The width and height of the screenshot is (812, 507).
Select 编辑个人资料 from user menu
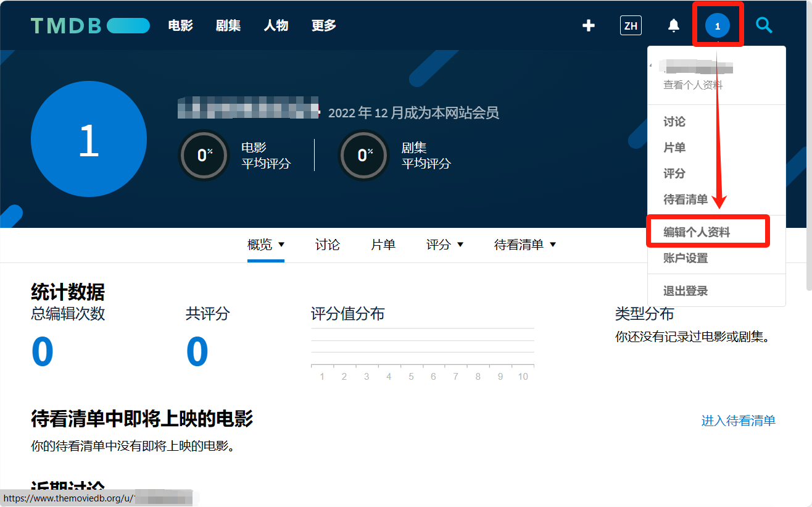(x=697, y=232)
